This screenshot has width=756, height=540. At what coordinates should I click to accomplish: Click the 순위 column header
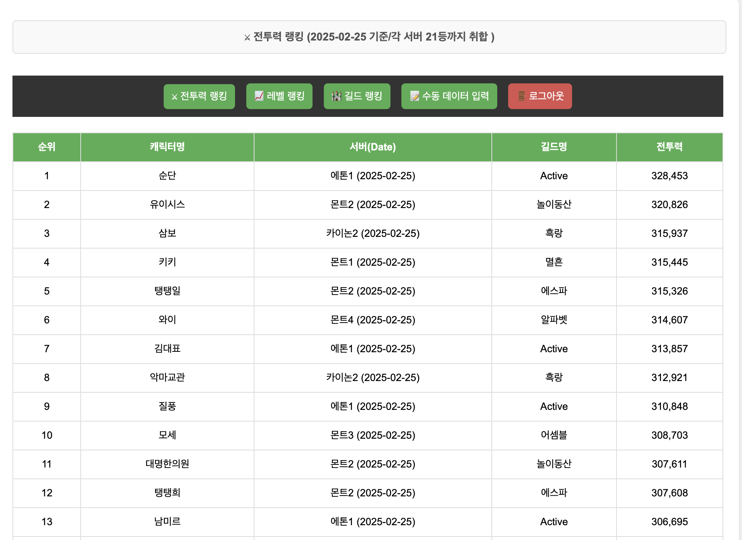pos(47,147)
